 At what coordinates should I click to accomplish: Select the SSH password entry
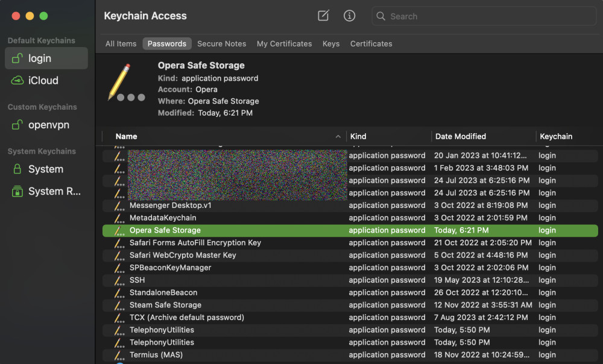tap(137, 280)
